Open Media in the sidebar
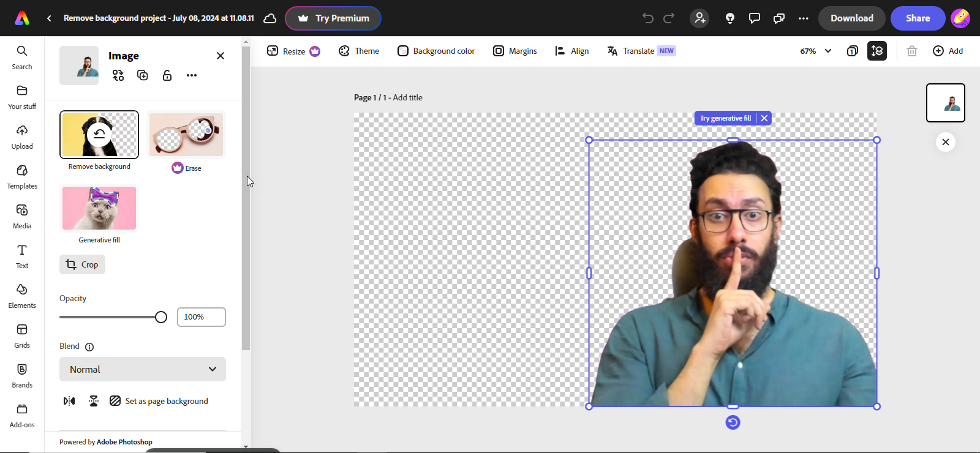Viewport: 980px width, 453px height. coord(22,217)
